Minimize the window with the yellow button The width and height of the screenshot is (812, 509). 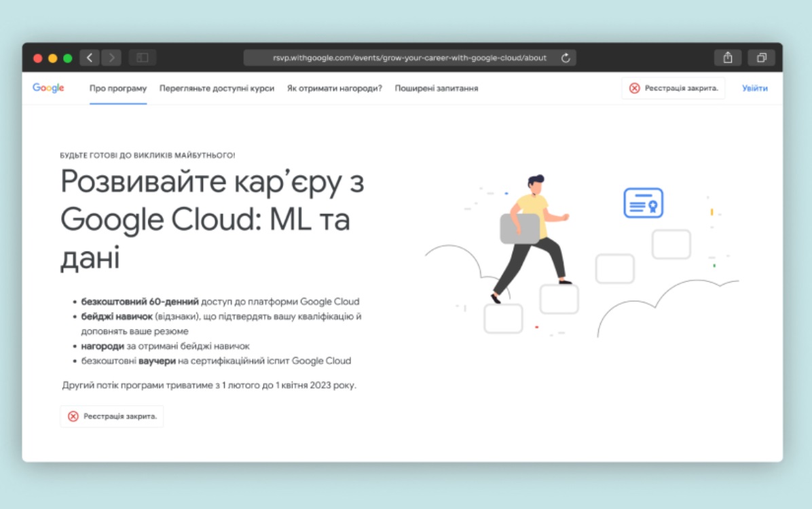pyautogui.click(x=53, y=58)
